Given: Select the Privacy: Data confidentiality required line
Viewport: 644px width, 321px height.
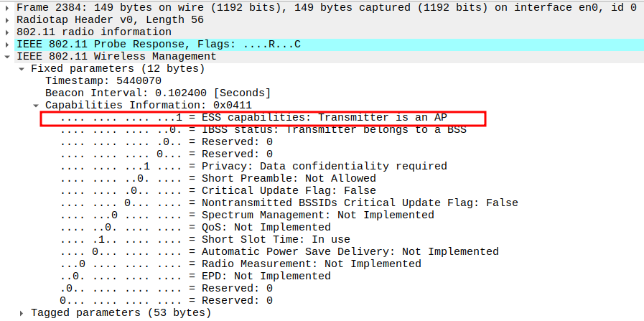Looking at the screenshot, I should point(253,167).
